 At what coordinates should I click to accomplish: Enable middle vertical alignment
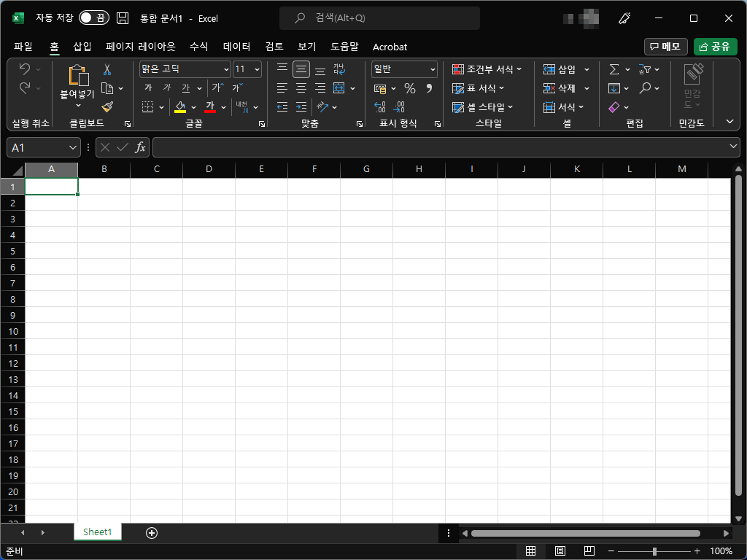point(301,69)
